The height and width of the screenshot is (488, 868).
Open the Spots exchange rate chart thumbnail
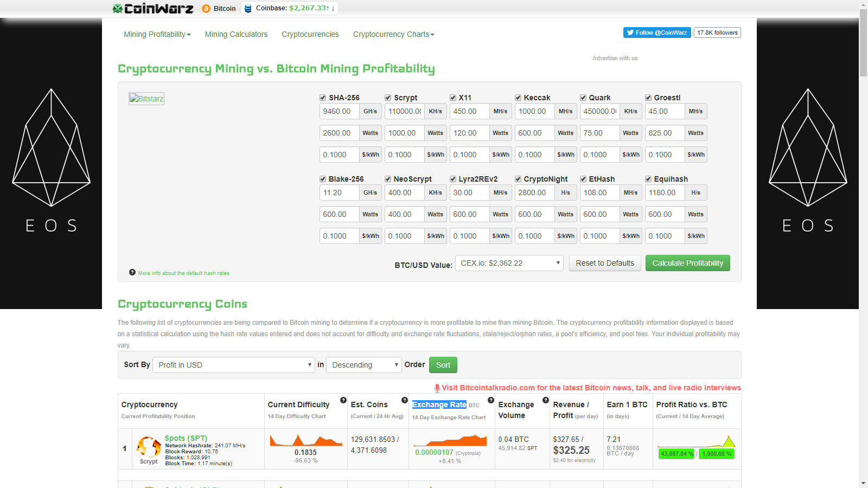point(451,440)
